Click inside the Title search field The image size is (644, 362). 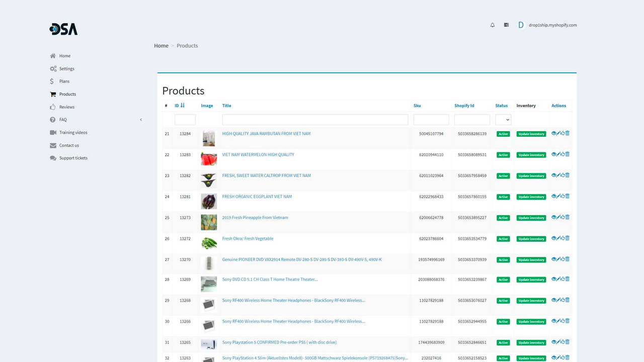point(315,119)
